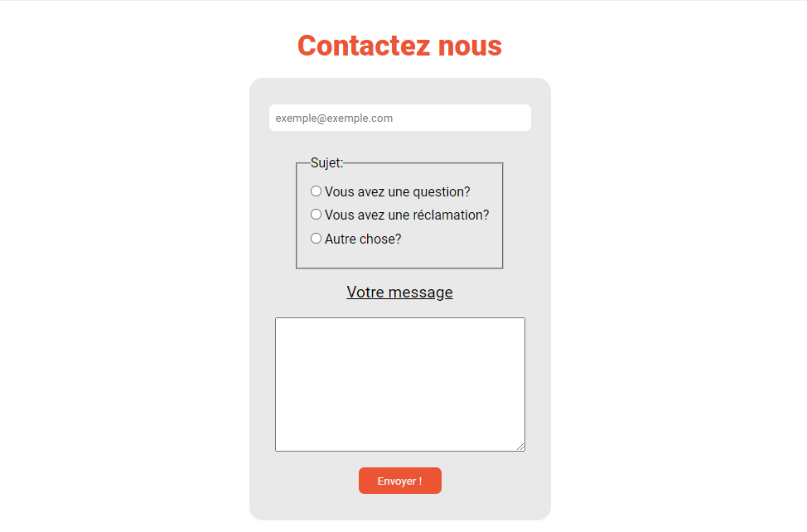The height and width of the screenshot is (532, 807).
Task: Focus the large message text area
Action: pos(399,384)
